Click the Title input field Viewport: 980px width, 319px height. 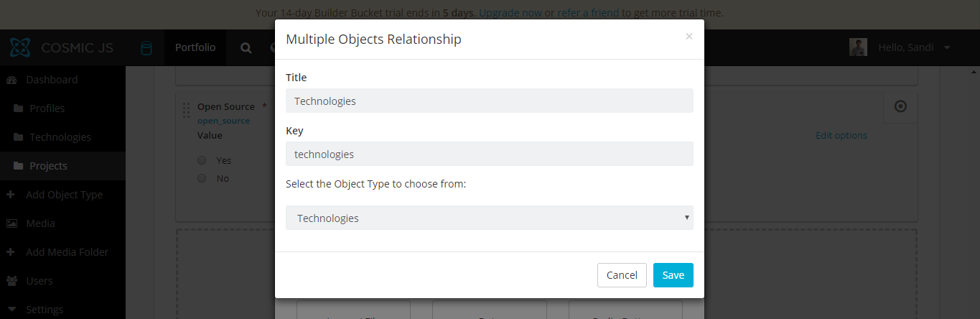(x=489, y=101)
